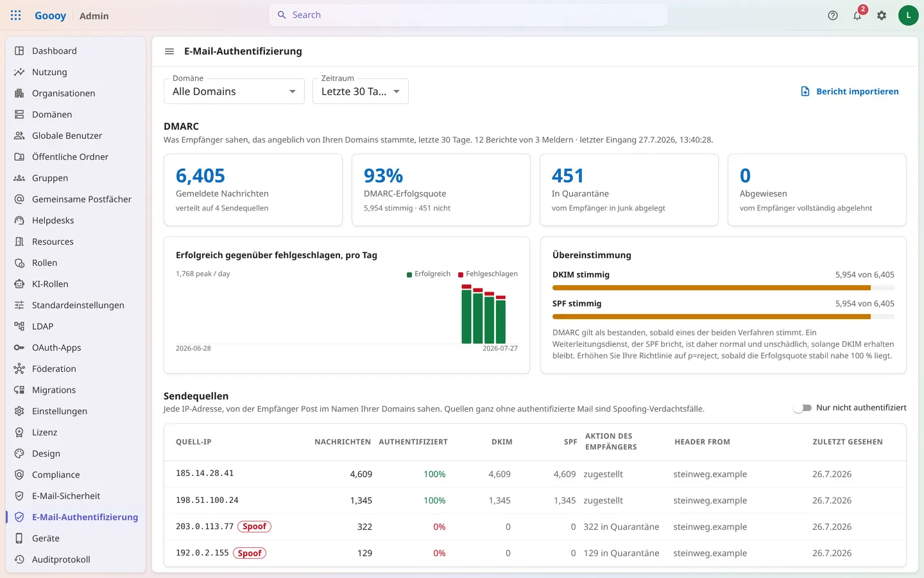Open the notifications bell icon
This screenshot has width=924, height=578.
tap(857, 15)
